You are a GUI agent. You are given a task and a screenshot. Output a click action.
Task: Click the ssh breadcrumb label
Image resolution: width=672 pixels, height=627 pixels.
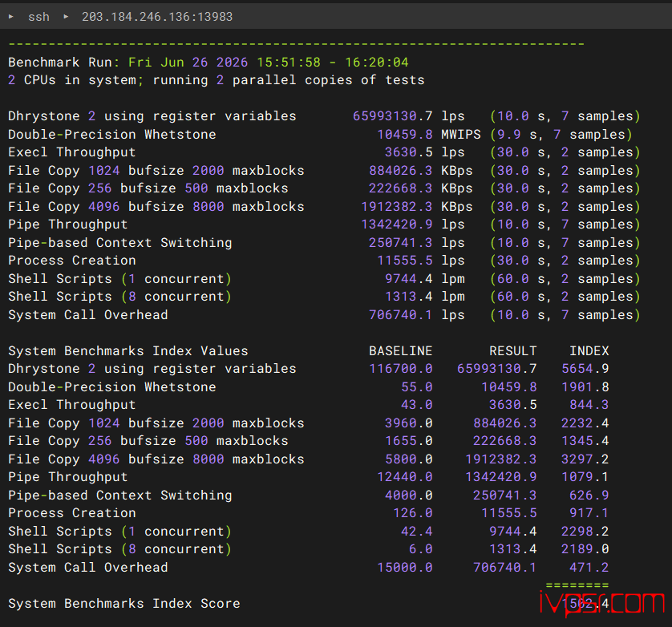tap(38, 17)
